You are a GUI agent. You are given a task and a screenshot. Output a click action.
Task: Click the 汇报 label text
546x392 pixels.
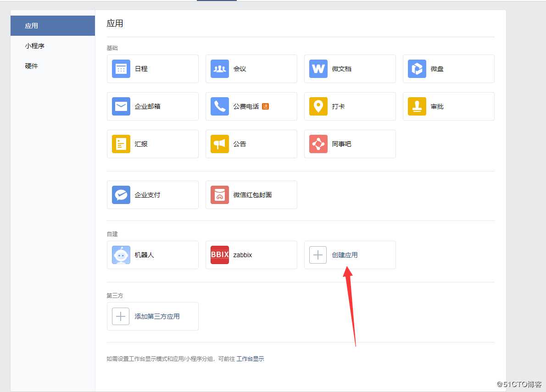(x=141, y=144)
